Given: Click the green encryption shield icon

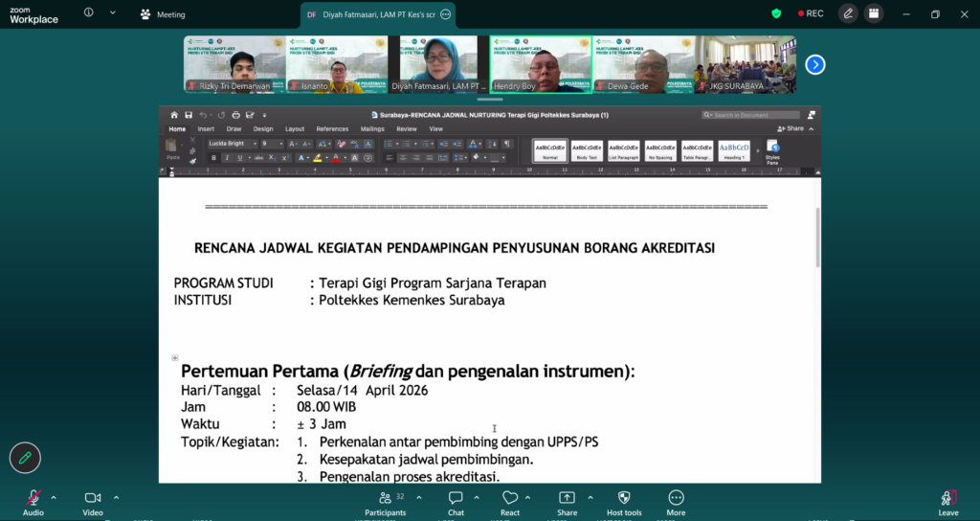Looking at the screenshot, I should click(x=776, y=13).
